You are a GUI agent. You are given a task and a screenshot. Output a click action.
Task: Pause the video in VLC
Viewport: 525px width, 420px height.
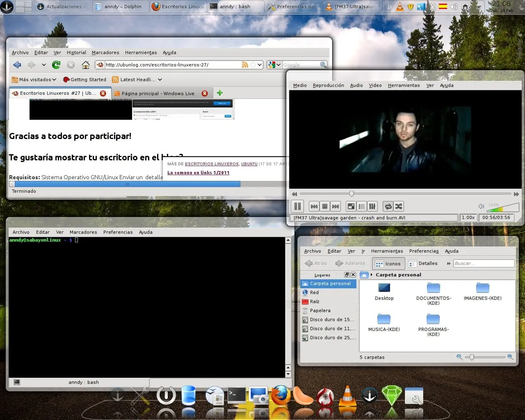pos(297,206)
